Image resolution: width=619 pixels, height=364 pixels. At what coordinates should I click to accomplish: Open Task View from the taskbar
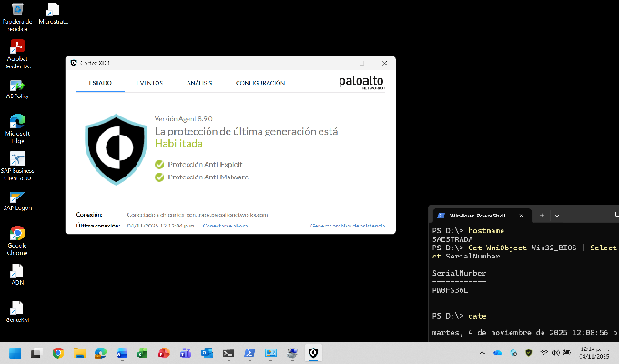36,353
